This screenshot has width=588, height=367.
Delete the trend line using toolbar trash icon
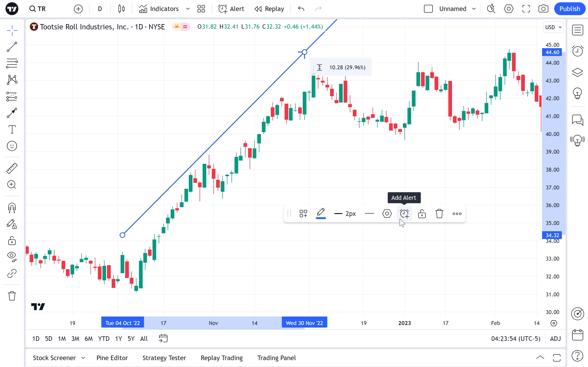click(x=439, y=214)
